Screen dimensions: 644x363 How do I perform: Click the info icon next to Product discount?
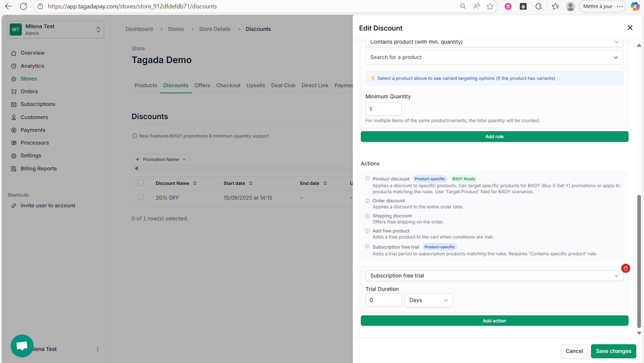click(367, 178)
